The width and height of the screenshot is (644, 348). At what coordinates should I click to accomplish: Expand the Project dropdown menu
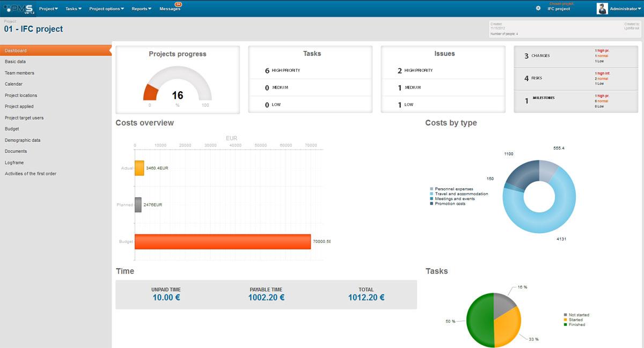tap(48, 8)
